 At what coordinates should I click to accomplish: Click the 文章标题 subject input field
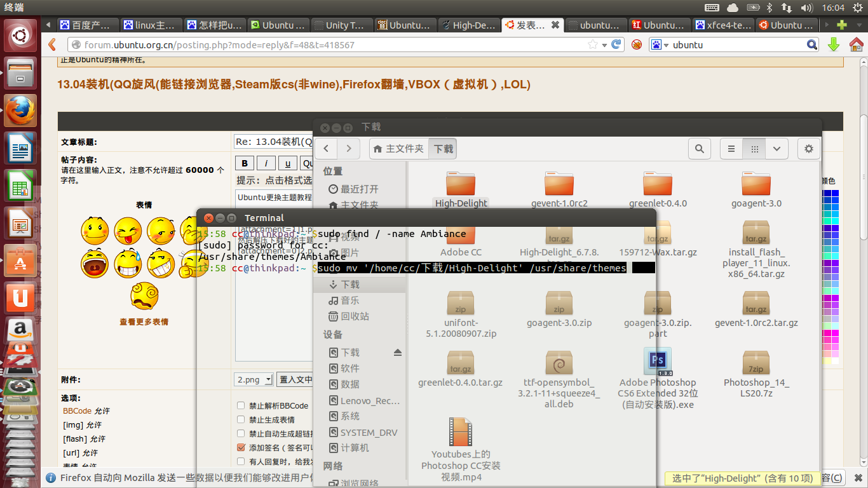click(x=275, y=142)
